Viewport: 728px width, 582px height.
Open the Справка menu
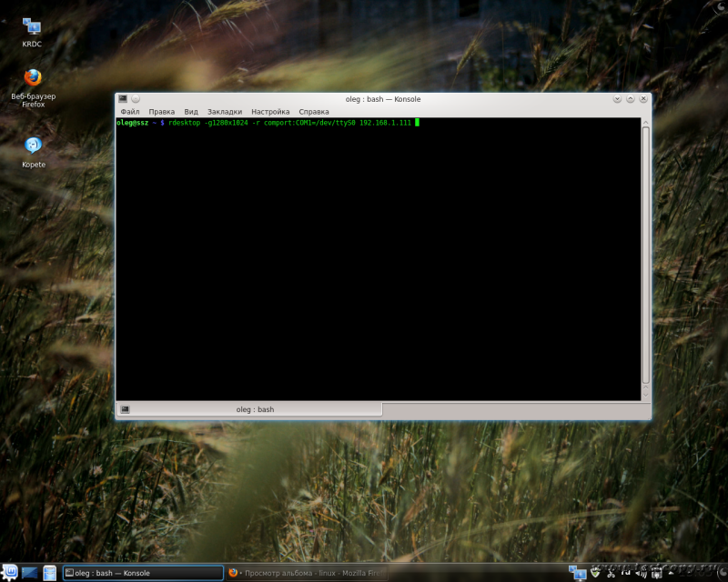point(314,112)
